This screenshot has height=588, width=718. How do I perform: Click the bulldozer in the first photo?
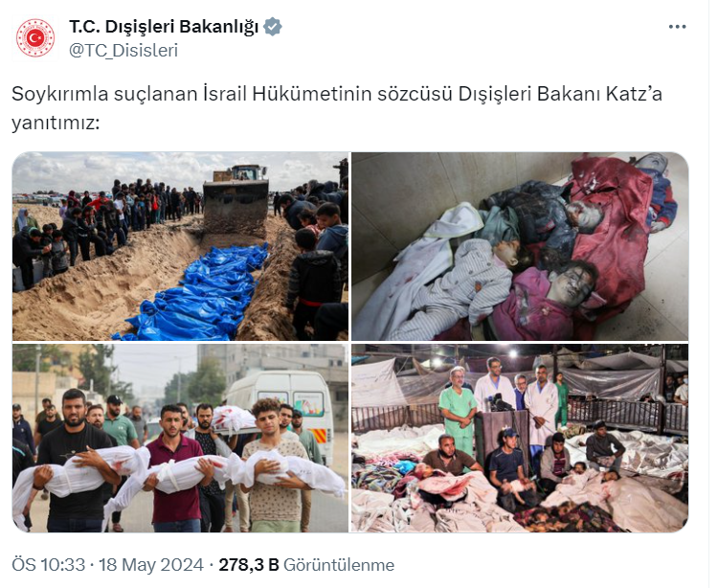point(236,199)
